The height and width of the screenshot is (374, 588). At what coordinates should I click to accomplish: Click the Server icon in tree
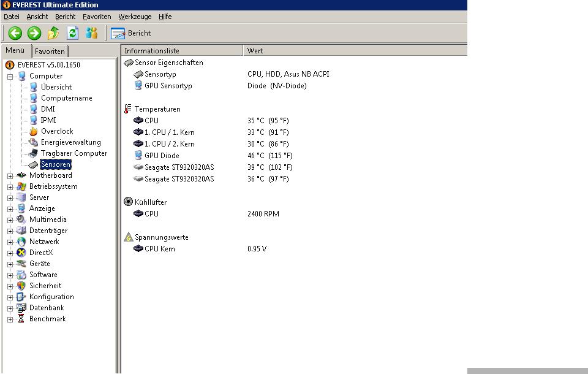(21, 197)
